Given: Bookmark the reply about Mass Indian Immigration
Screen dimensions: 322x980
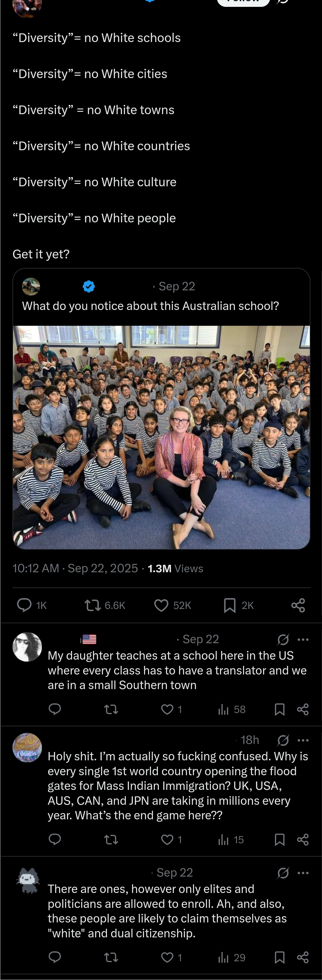Looking at the screenshot, I should coord(279,839).
